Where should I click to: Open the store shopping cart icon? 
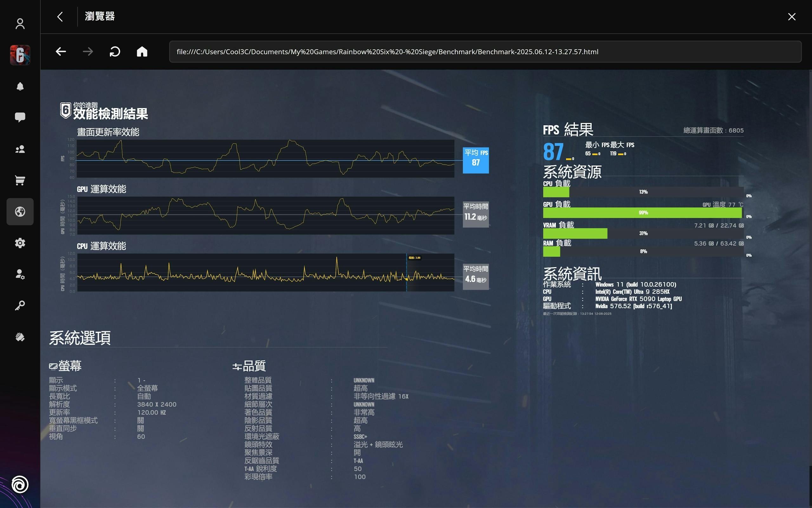point(20,180)
